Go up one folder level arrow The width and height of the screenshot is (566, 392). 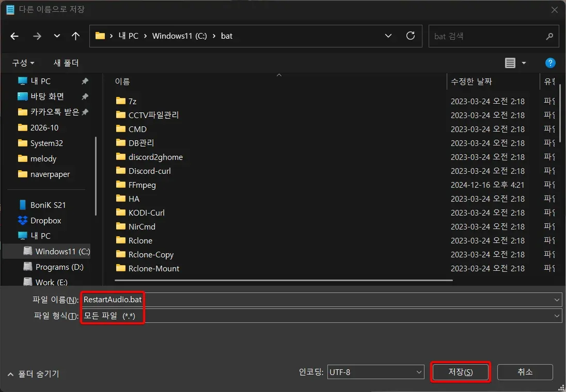click(x=75, y=36)
